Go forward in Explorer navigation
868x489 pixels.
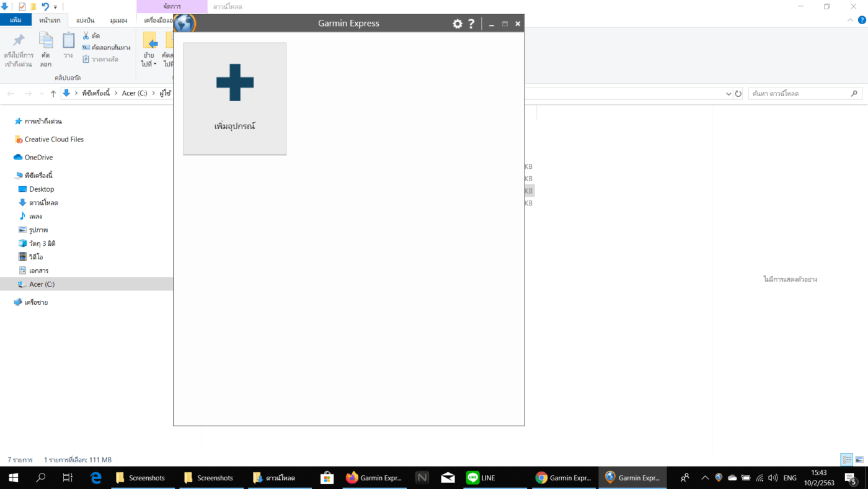pos(28,94)
